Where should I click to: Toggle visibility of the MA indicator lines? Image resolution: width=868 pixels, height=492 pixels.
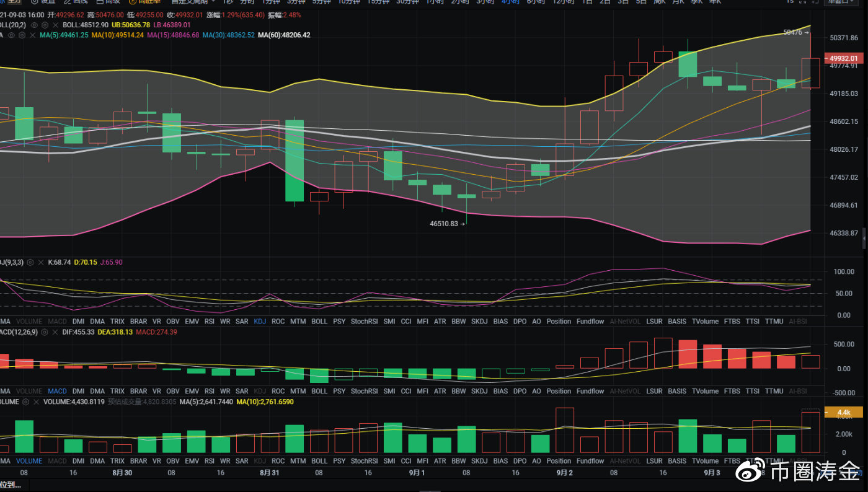coord(12,35)
